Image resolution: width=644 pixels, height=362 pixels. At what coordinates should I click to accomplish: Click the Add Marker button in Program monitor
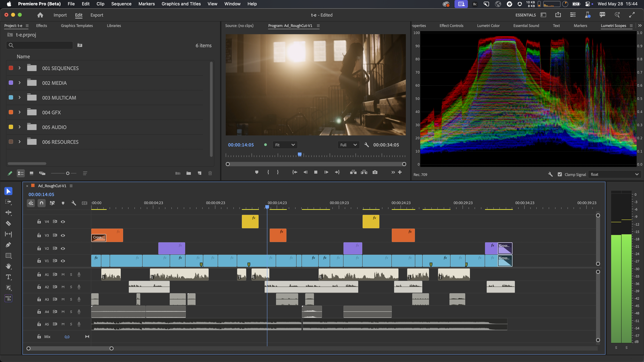(256, 172)
